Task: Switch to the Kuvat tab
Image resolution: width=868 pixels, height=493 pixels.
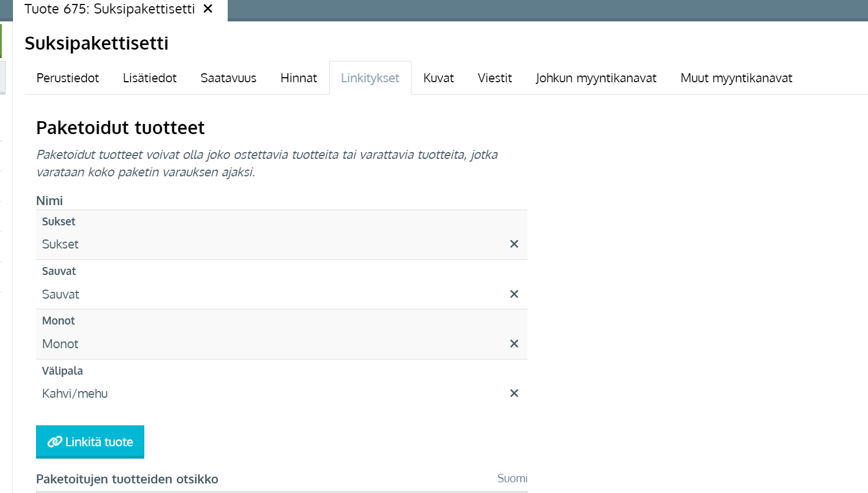Action: (439, 78)
